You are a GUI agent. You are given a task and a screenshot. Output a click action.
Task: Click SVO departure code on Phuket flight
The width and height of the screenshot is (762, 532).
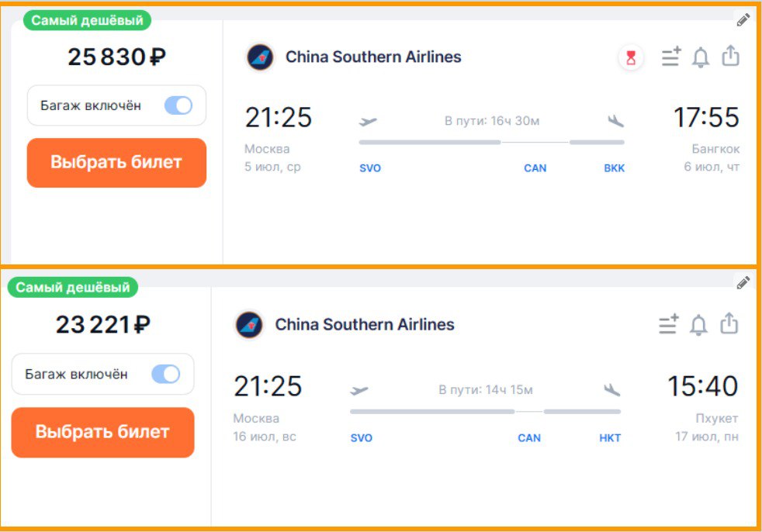coord(362,438)
